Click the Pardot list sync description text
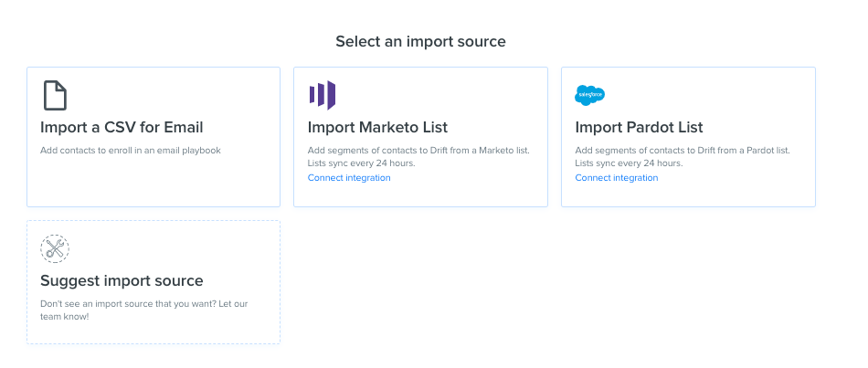Screen dimensions: 868x368 tap(683, 157)
